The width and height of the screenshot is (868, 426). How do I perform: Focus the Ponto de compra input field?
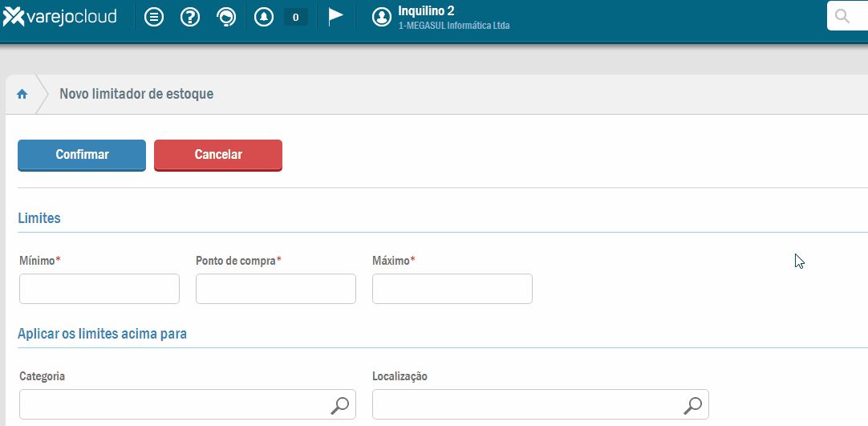tap(276, 289)
